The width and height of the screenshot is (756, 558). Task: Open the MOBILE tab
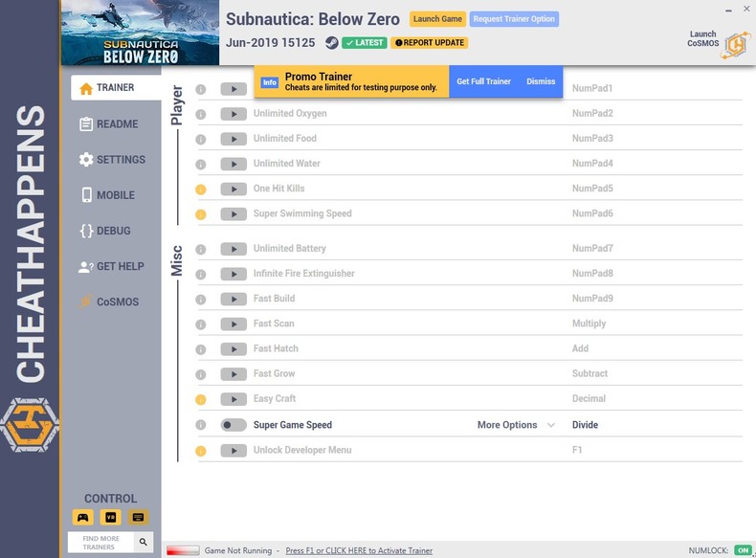107,195
